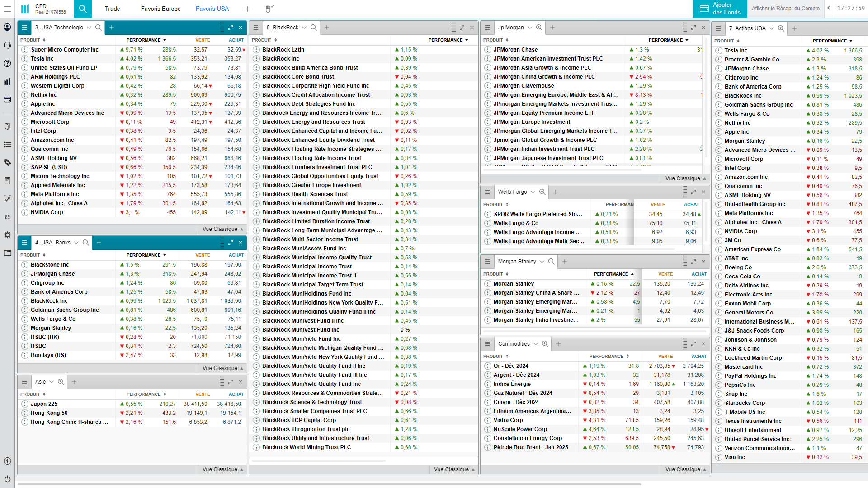Click Afficher le Récap. du Compte

click(x=785, y=9)
